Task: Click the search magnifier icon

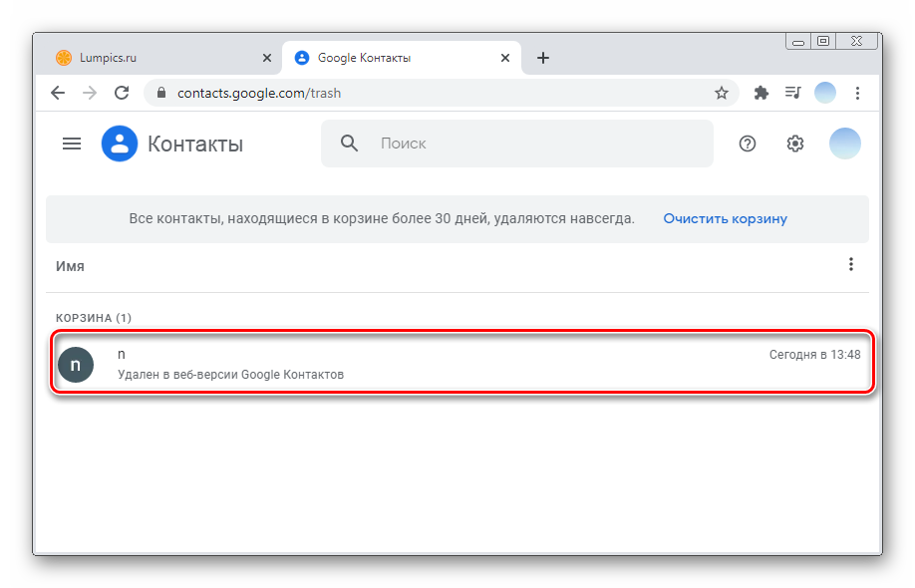Action: [x=349, y=144]
